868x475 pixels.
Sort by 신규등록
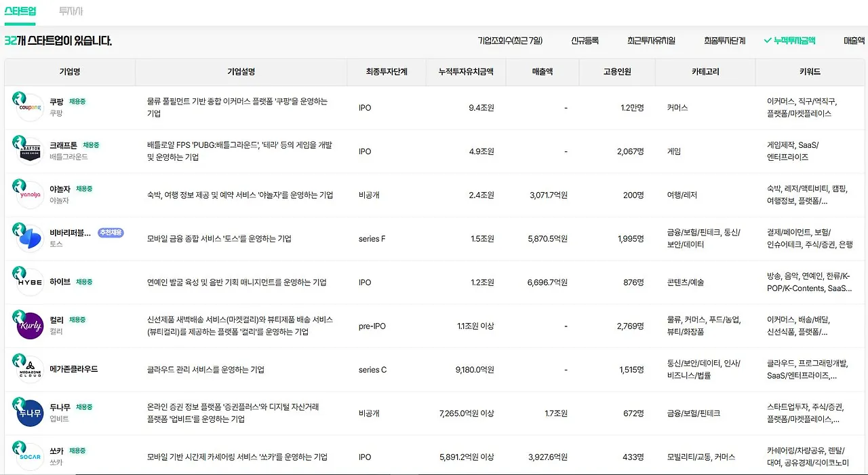tap(585, 41)
